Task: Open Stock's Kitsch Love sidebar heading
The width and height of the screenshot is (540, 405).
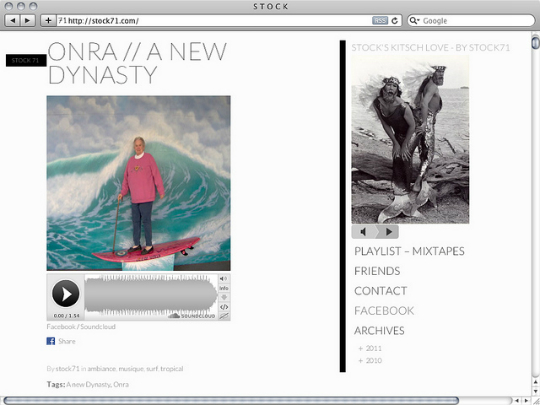Action: (430, 48)
